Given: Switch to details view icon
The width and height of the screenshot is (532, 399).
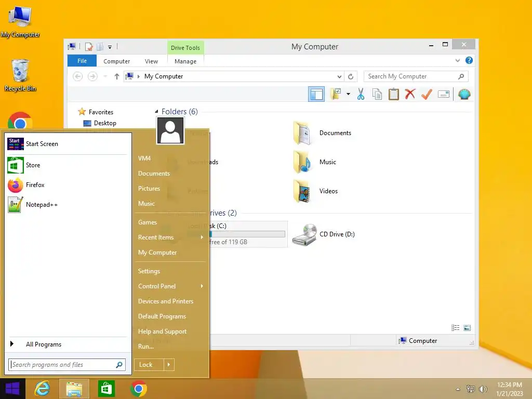Looking at the screenshot, I should coord(455,328).
